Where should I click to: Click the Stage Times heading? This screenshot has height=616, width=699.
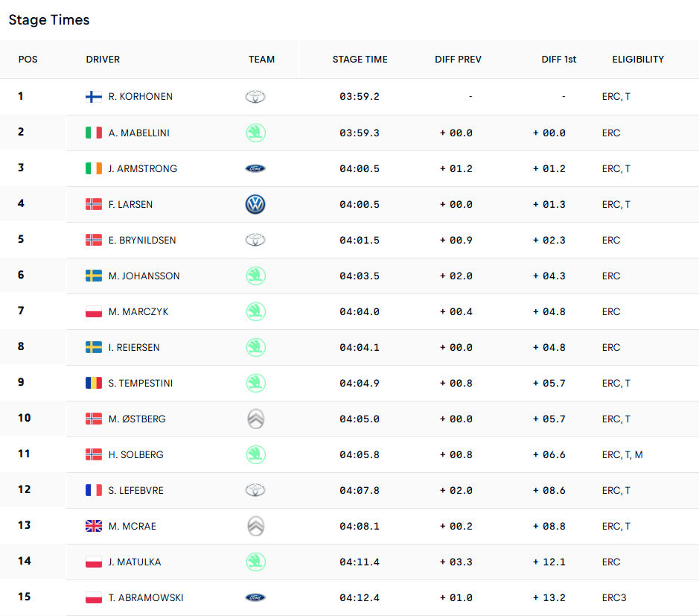coord(49,20)
